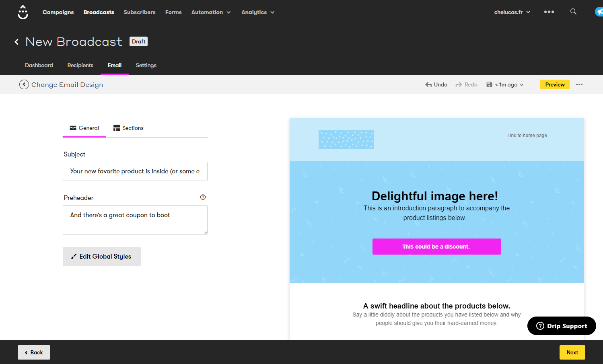Click the back chevron beside New Broadcast
Viewport: 603px width, 364px height.
pos(16,42)
